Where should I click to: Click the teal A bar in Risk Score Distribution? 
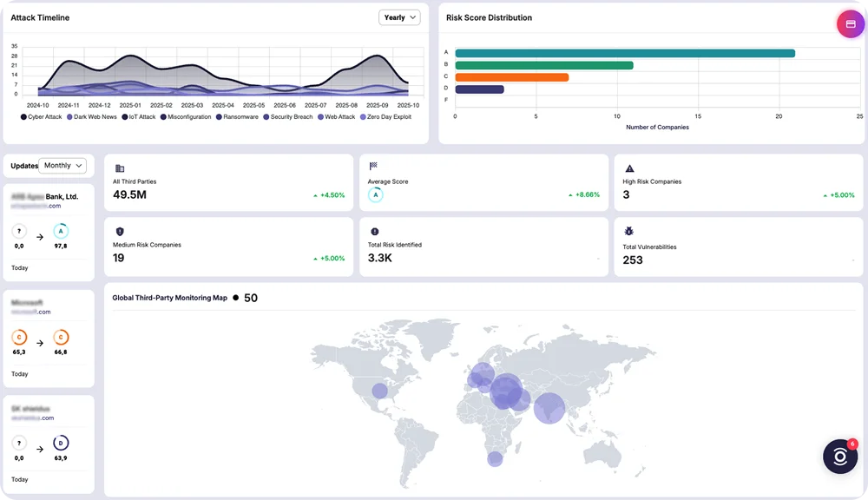pyautogui.click(x=625, y=53)
